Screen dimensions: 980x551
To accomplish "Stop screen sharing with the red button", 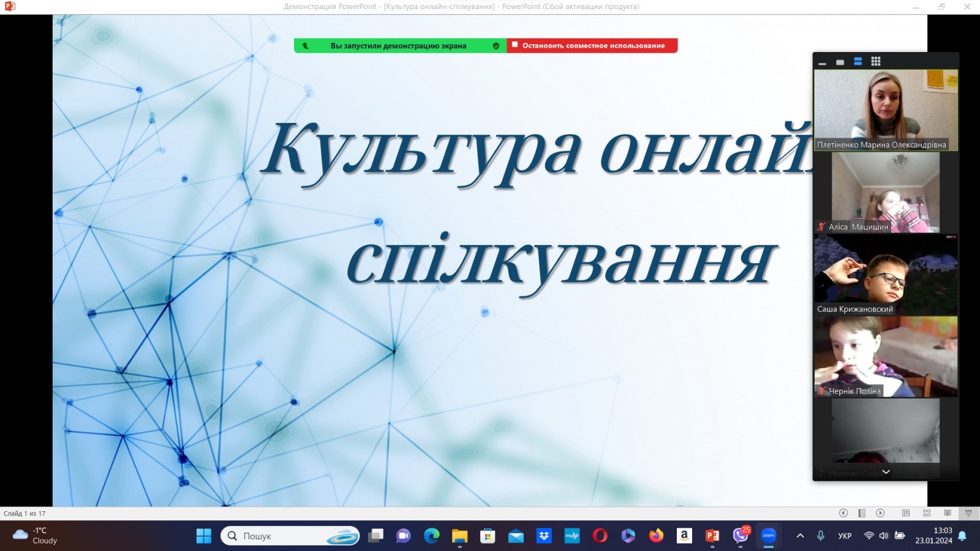I will pyautogui.click(x=592, y=45).
